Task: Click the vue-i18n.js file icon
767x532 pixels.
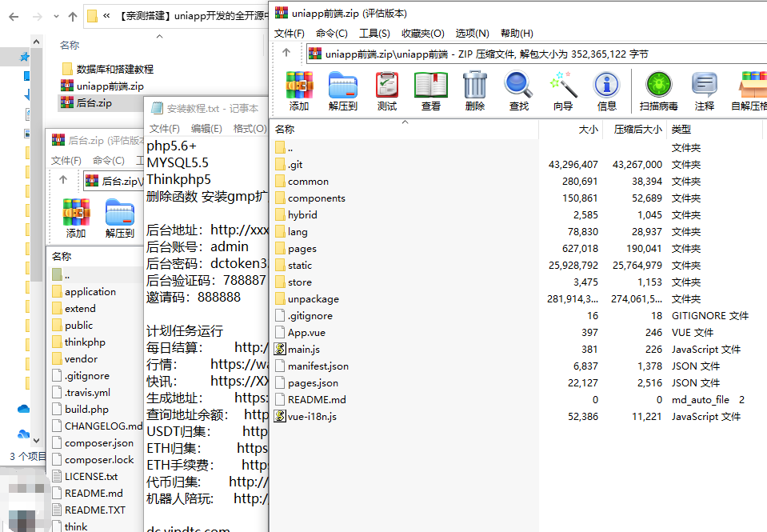Action: [280, 416]
